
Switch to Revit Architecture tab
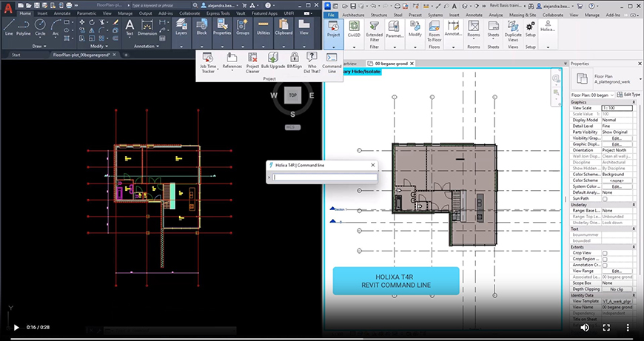pos(353,15)
